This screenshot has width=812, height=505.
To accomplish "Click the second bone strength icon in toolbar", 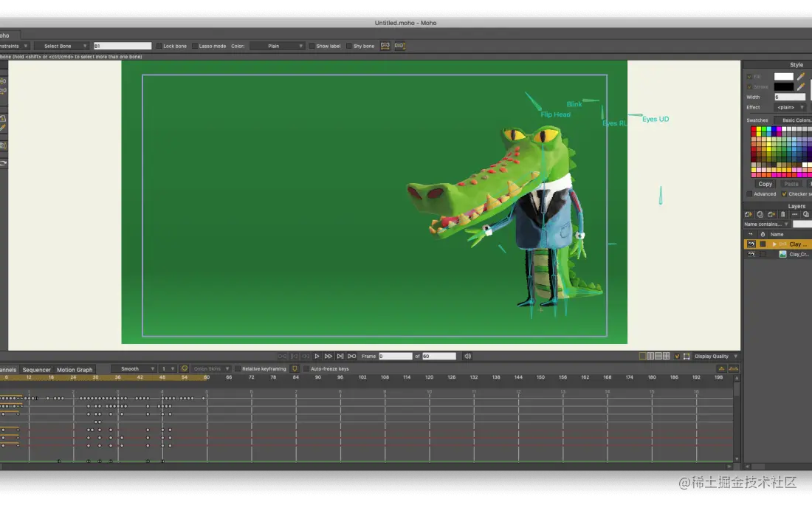I will pos(399,46).
